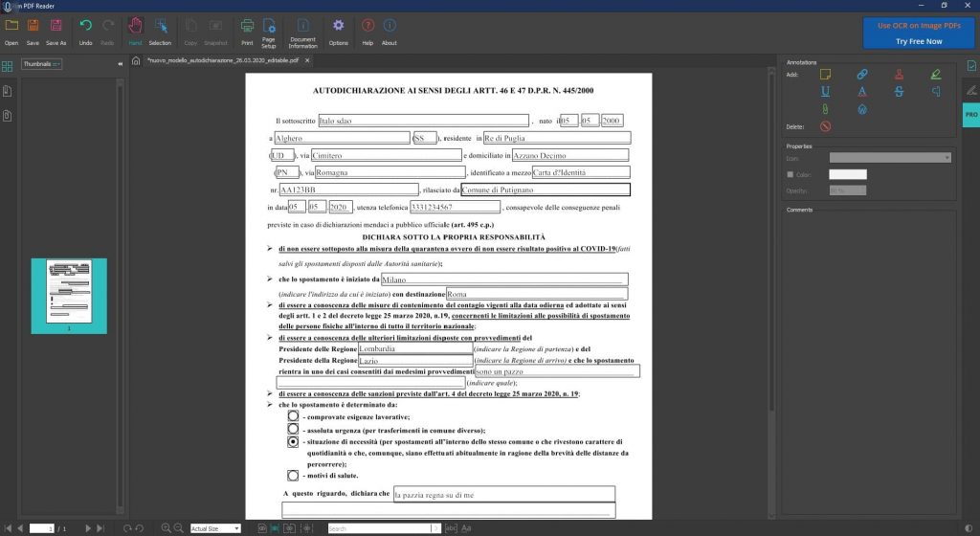Open the bookmarks sidebar panel icon

pyautogui.click(x=8, y=91)
